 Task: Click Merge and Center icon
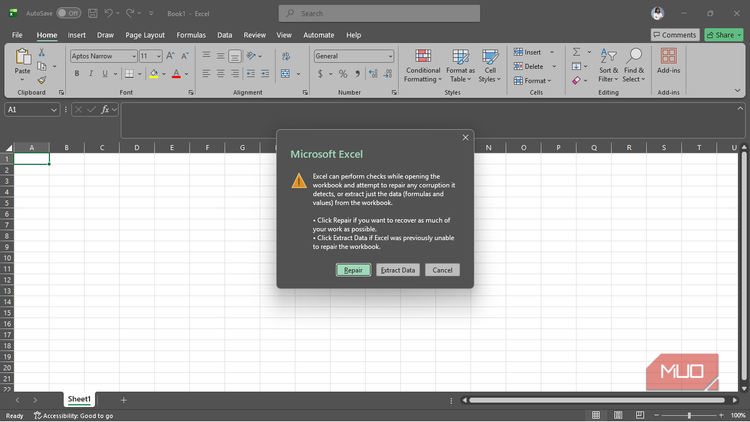click(286, 74)
